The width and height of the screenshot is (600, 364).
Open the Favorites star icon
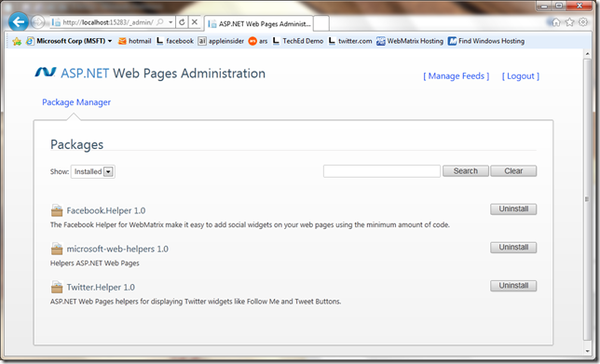[x=569, y=22]
